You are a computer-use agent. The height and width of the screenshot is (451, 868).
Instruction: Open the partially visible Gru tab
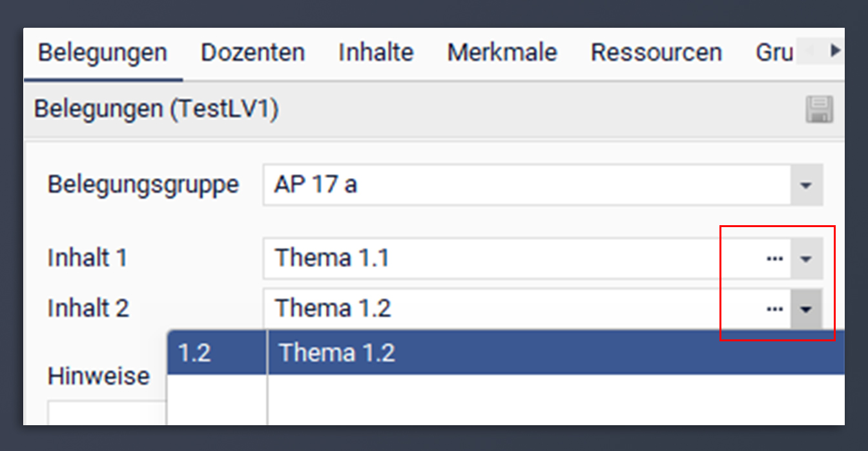(774, 52)
